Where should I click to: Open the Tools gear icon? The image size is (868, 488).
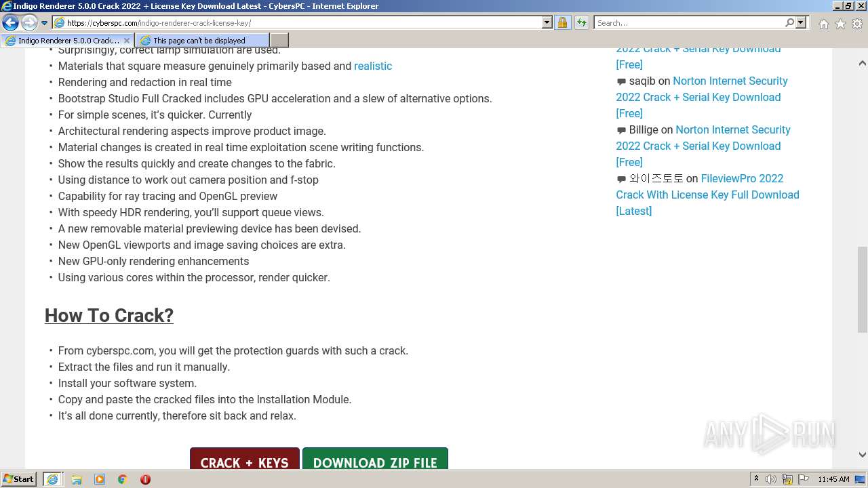[857, 24]
